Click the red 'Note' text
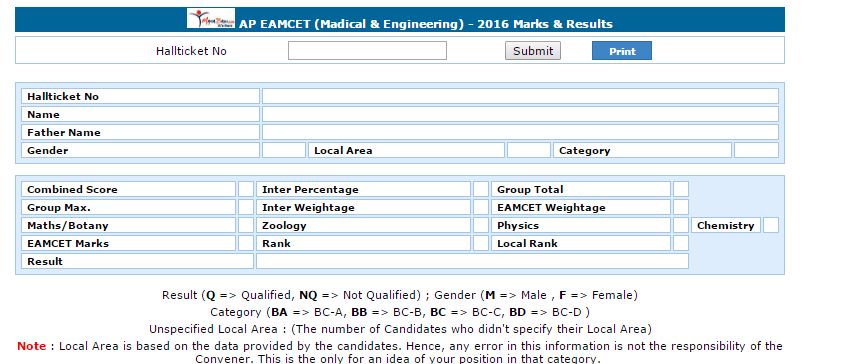The height and width of the screenshot is (364, 860). pos(31,346)
